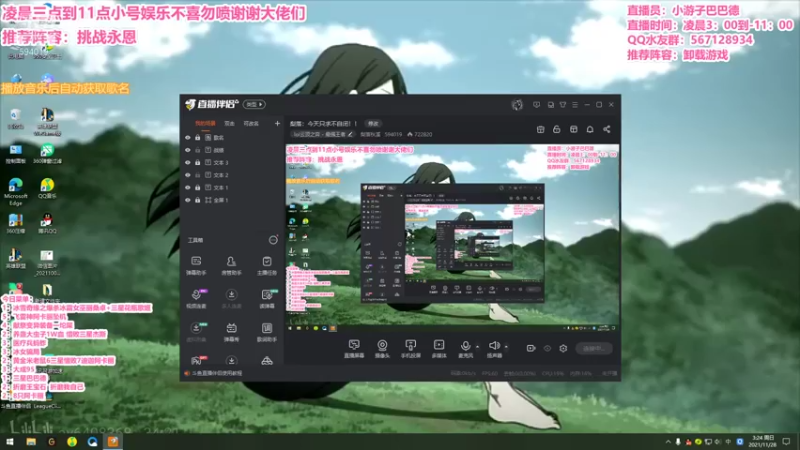Add 直播屏幕 screen capture source
800x450 pixels.
354,349
